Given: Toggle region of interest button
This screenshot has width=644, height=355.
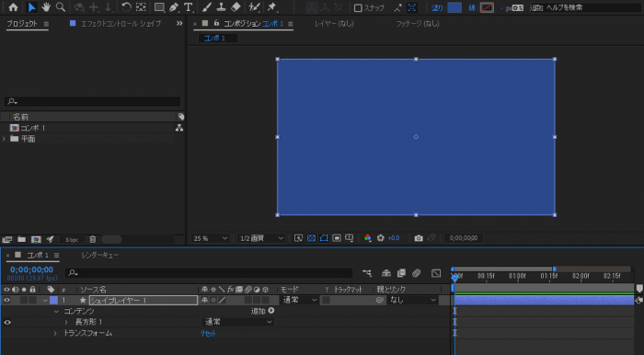Looking at the screenshot, I should [x=337, y=238].
